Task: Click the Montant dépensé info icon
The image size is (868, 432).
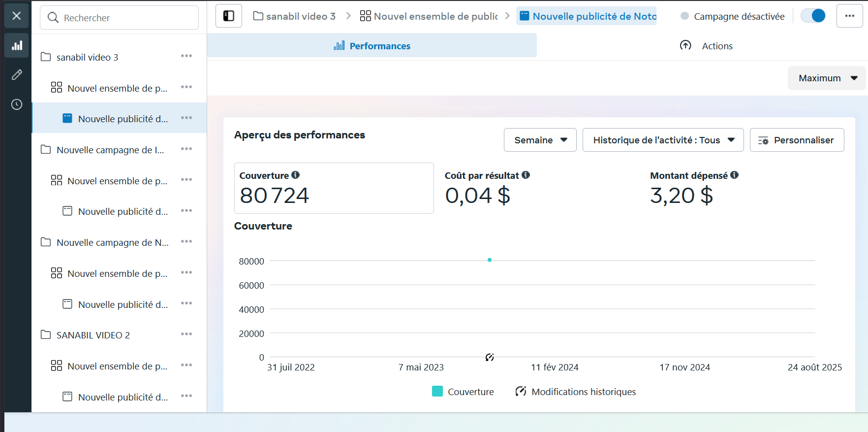Action: pyautogui.click(x=734, y=175)
